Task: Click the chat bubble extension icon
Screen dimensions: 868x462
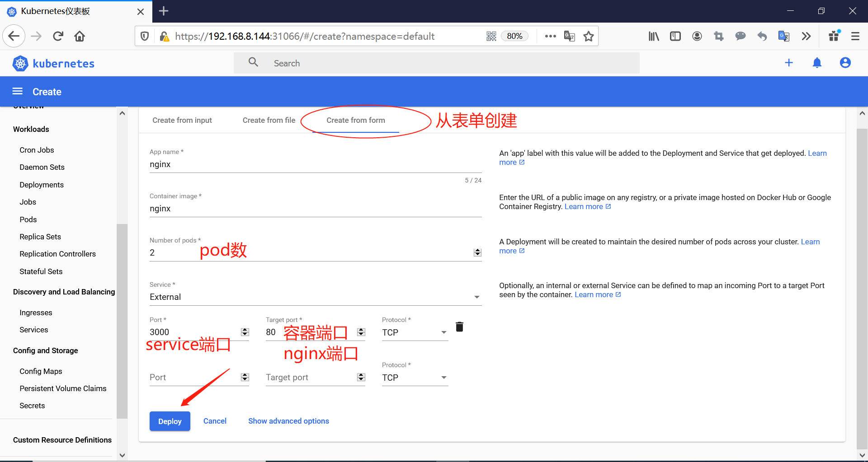Action: click(x=741, y=36)
